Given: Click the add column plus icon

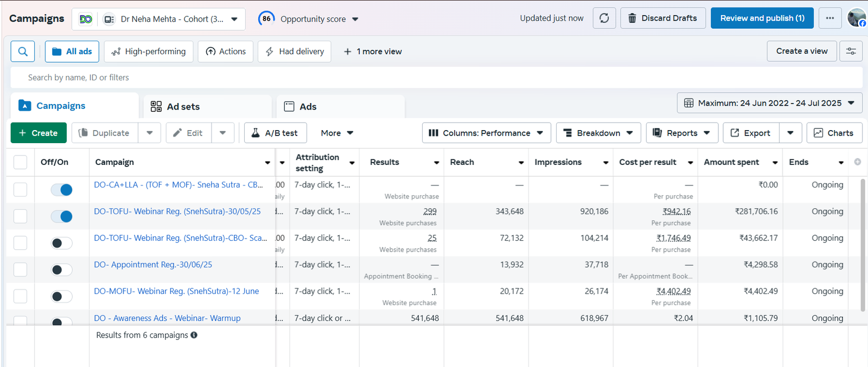Looking at the screenshot, I should point(857,162).
